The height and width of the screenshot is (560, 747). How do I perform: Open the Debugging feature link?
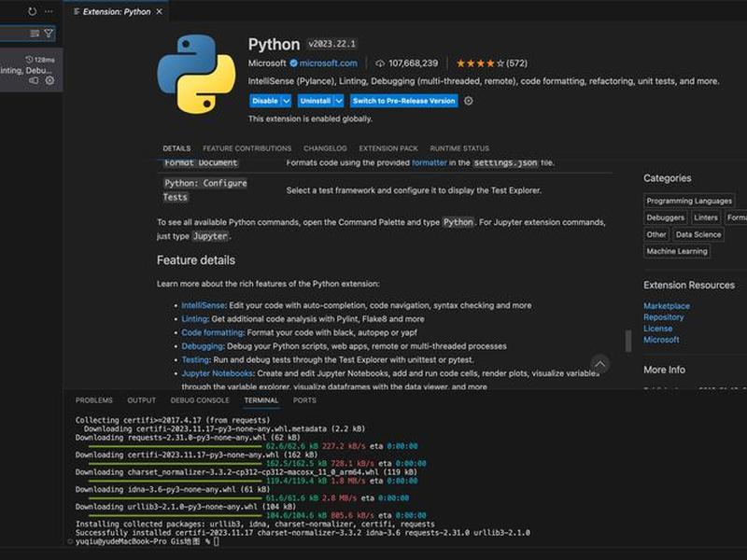(202, 346)
